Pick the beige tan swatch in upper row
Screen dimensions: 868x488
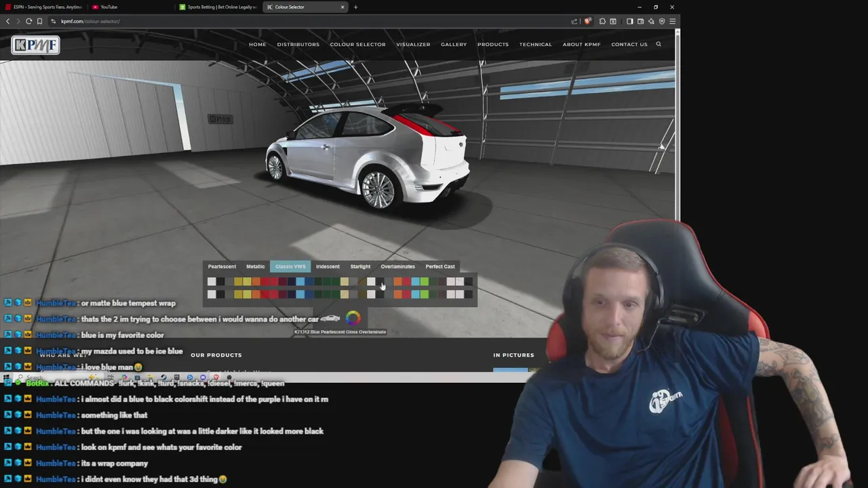(344, 281)
